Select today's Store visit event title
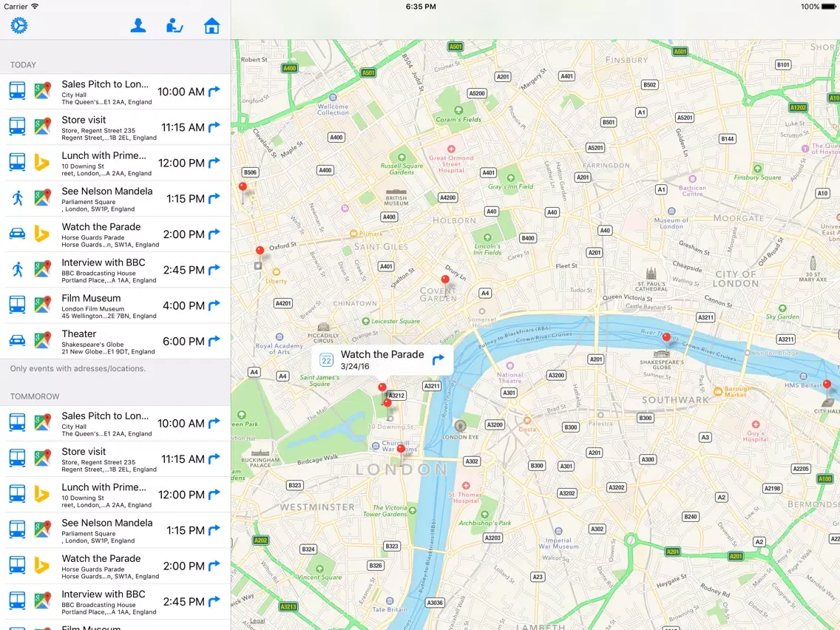The width and height of the screenshot is (840, 630). click(x=84, y=120)
